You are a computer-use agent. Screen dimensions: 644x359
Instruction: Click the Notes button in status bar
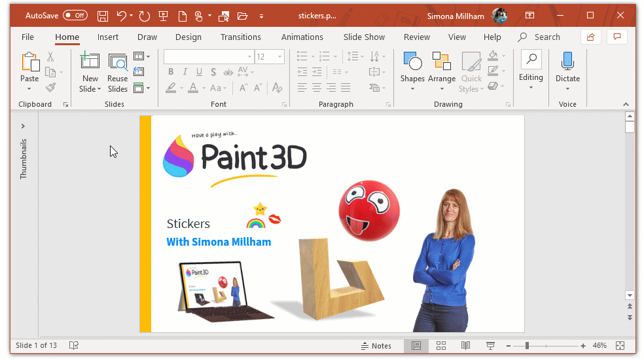click(x=376, y=346)
